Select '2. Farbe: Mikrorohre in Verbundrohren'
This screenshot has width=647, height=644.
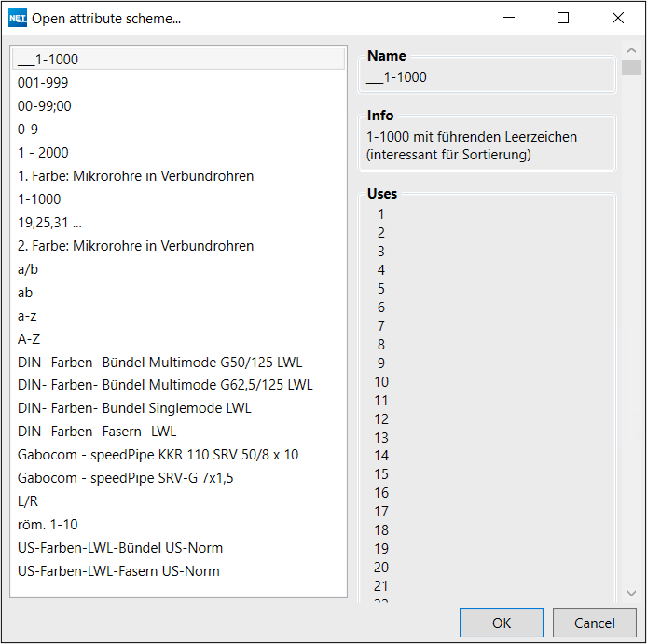coord(179,246)
